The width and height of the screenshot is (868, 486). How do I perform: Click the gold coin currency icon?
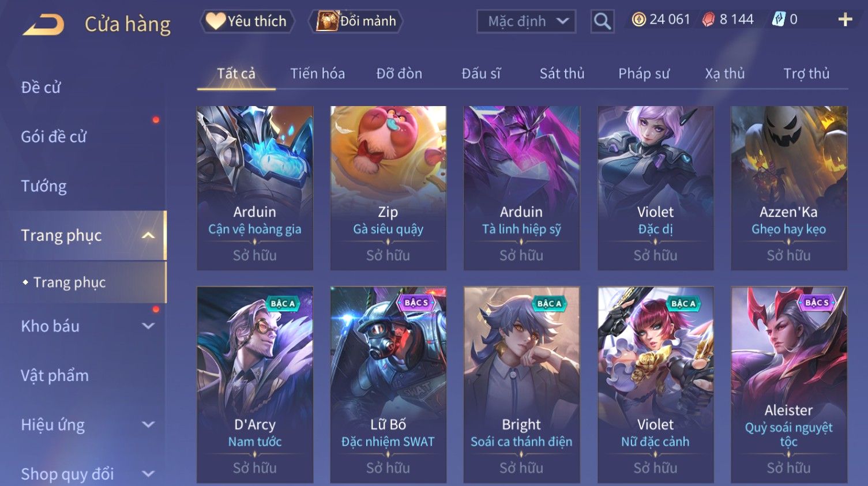(x=638, y=20)
